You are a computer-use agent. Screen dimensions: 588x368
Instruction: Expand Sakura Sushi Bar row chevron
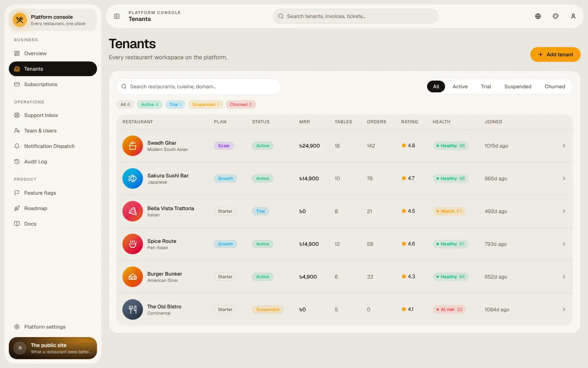click(564, 178)
